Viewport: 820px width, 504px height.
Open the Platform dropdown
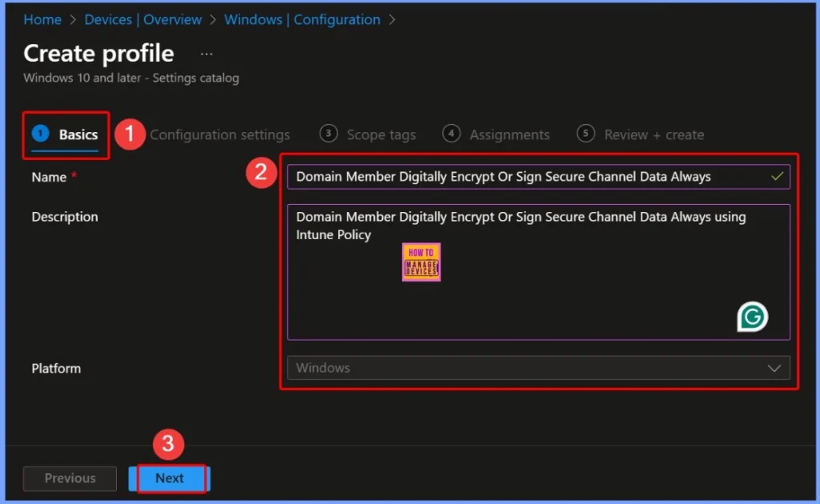pos(537,368)
